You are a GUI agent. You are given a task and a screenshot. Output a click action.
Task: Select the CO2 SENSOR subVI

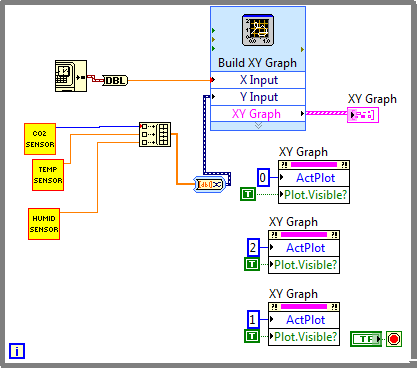click(40, 139)
